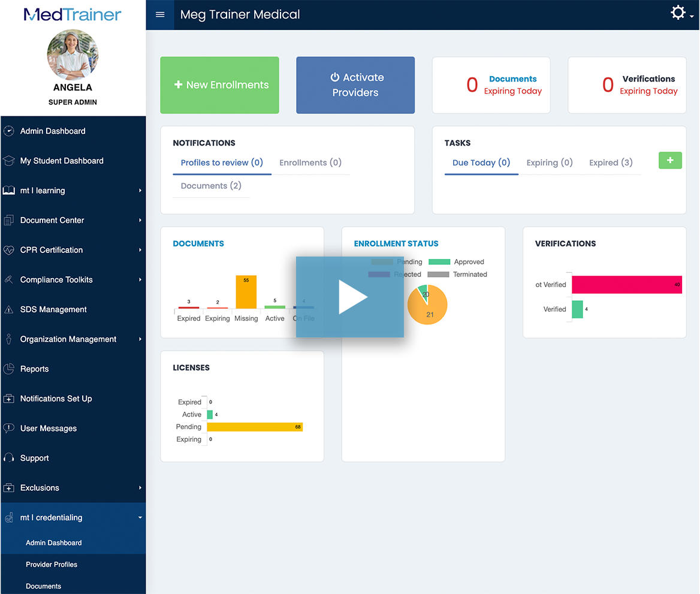Expand the Compliance Toolkits submenu arrow

pyautogui.click(x=140, y=279)
